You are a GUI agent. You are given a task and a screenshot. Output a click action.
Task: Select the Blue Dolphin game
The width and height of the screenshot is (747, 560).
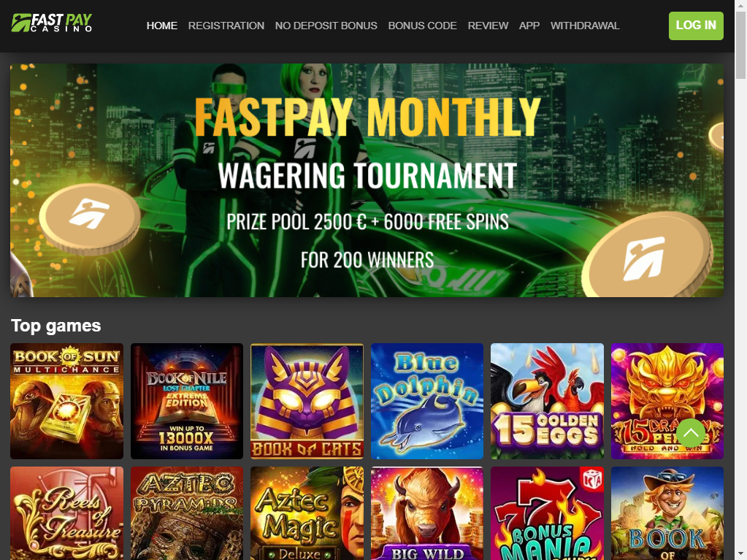(427, 401)
